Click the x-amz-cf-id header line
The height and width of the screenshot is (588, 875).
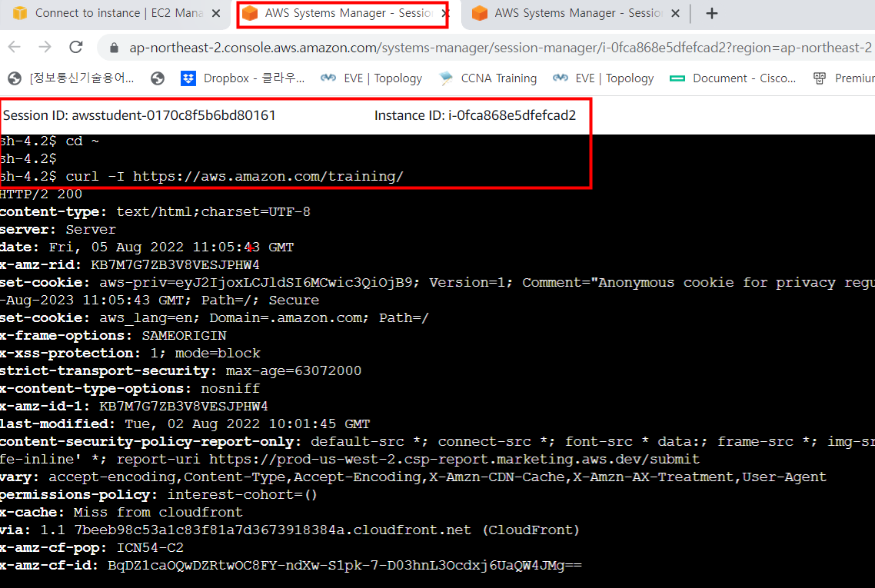tap(291, 566)
